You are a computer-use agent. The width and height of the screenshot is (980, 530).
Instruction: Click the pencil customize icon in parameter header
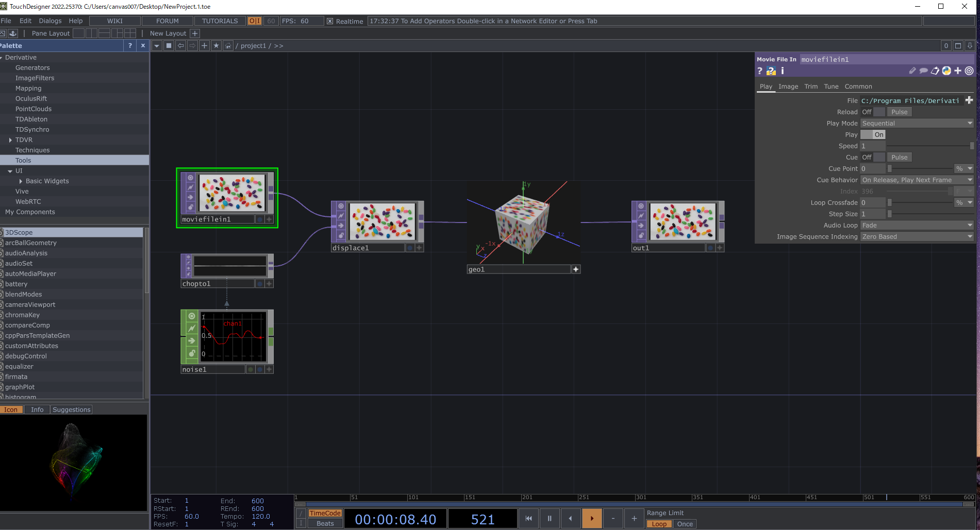pos(912,71)
